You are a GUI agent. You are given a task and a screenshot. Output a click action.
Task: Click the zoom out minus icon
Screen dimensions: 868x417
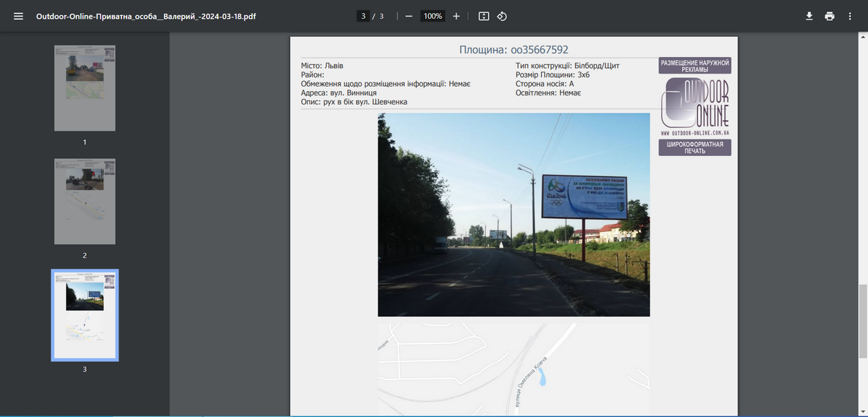409,16
